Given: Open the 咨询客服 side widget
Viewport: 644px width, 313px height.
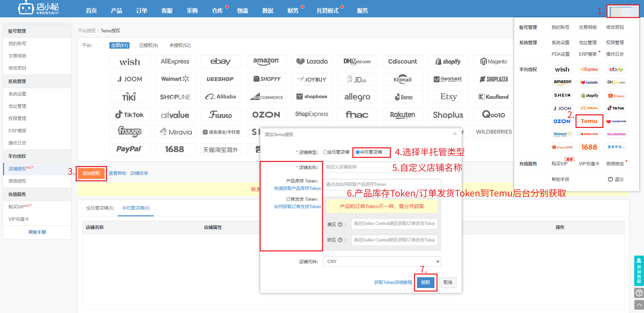Looking at the screenshot, I should tap(639, 270).
